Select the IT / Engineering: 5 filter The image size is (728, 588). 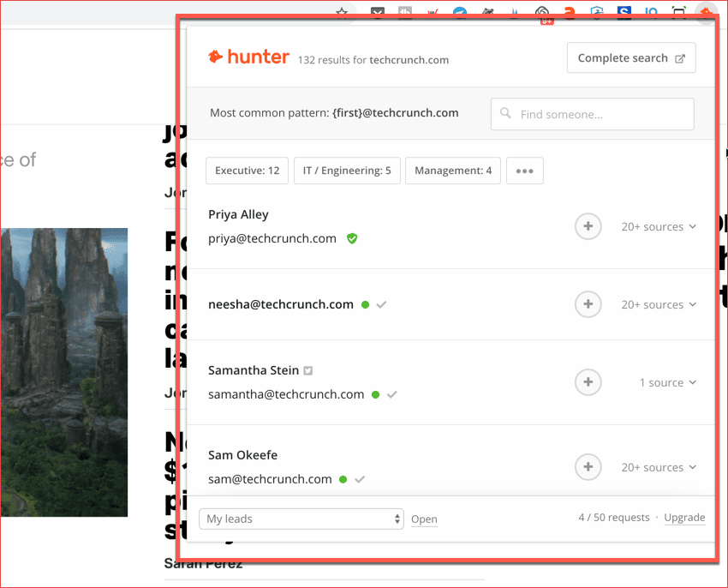click(347, 171)
